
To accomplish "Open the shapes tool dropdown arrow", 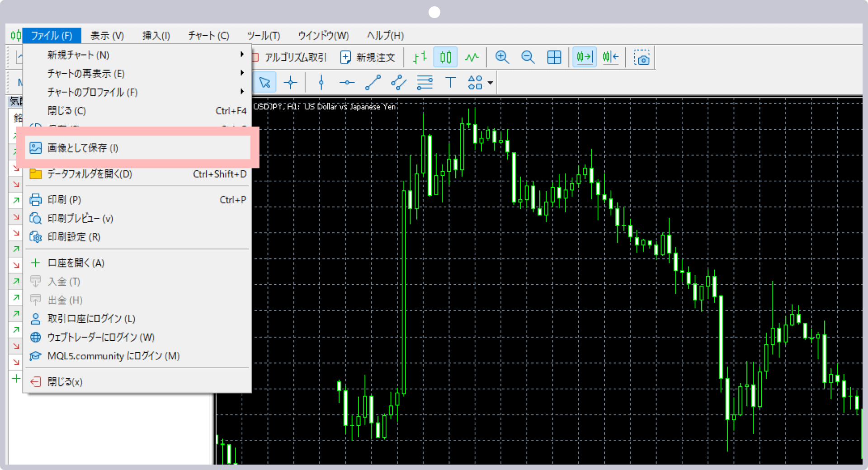I will click(x=491, y=83).
